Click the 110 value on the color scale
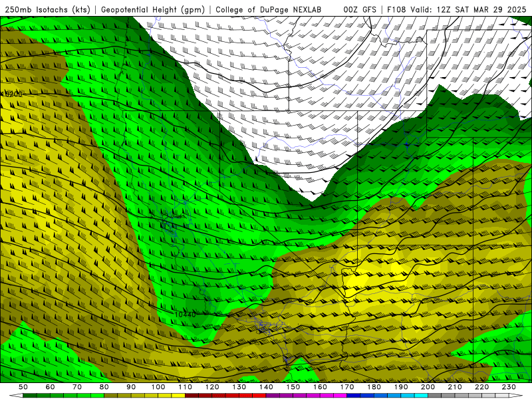Screen dimensions: 532x399 pyautogui.click(x=185, y=387)
